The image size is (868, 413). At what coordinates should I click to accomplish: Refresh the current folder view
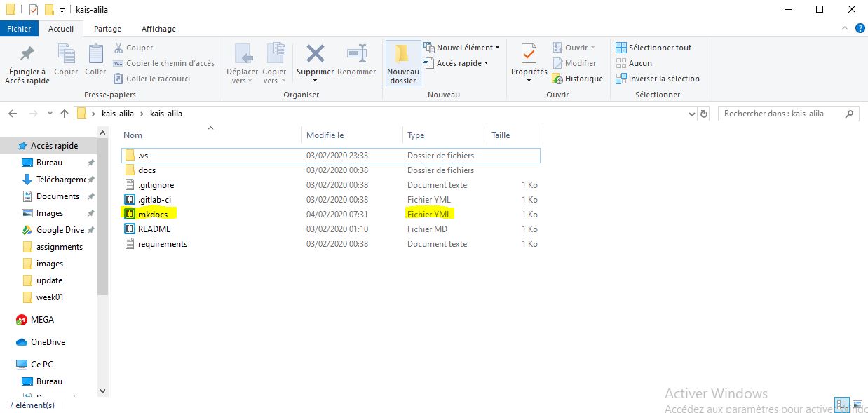(705, 113)
